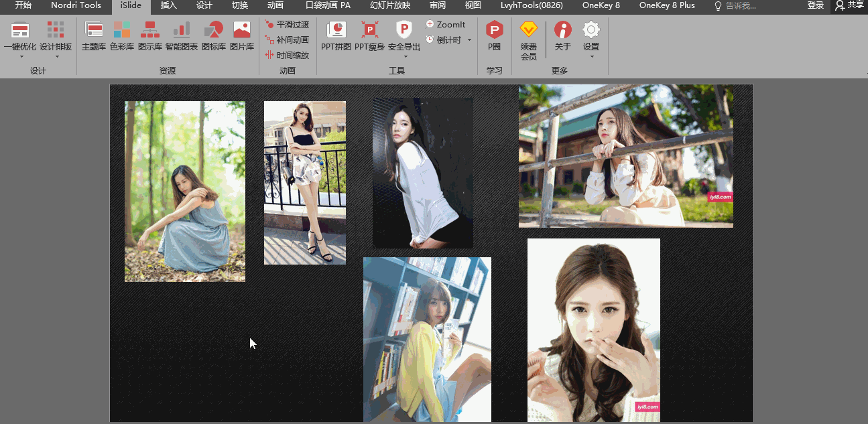Viewport: 868px width, 424px height.
Task: Open the 图标库 icon library
Action: tap(214, 36)
